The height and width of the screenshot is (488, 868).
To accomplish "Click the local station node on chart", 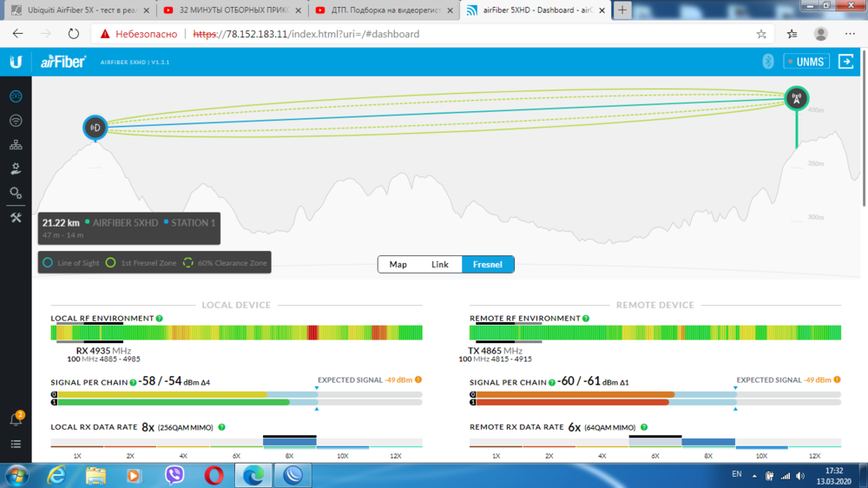I will (95, 128).
